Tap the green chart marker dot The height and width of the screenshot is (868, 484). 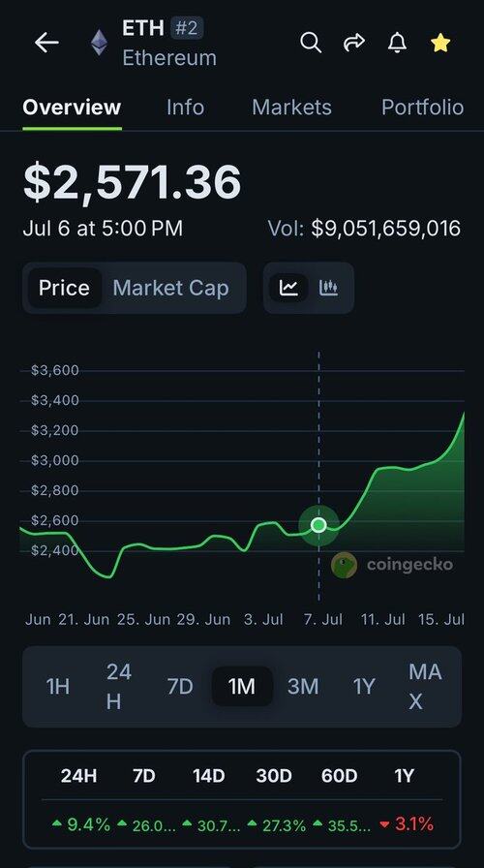click(x=318, y=525)
